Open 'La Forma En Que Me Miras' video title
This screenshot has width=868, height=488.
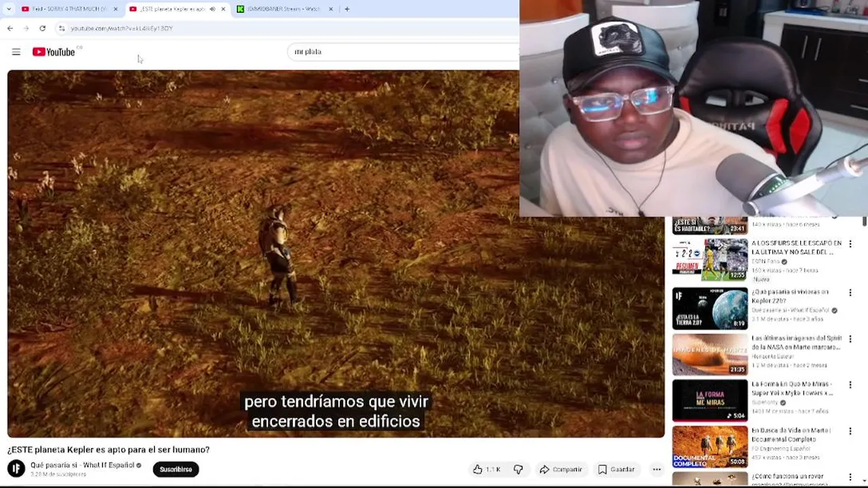click(x=792, y=388)
